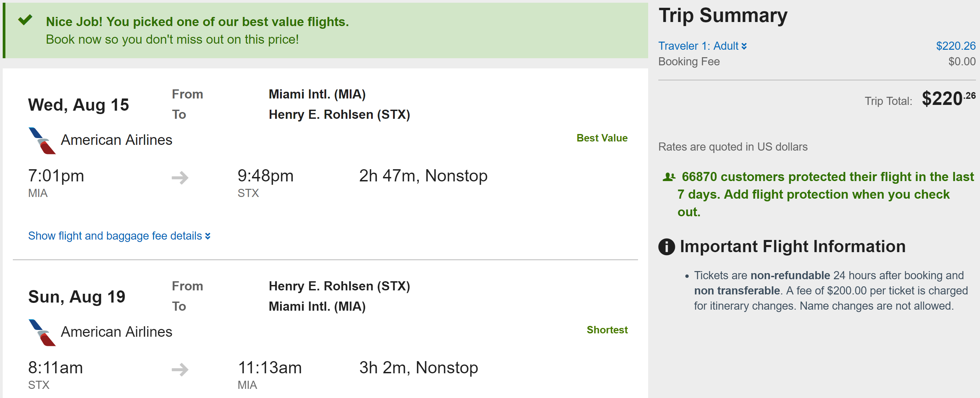Click the people icon beside customers protected text
The image size is (980, 398).
click(669, 177)
